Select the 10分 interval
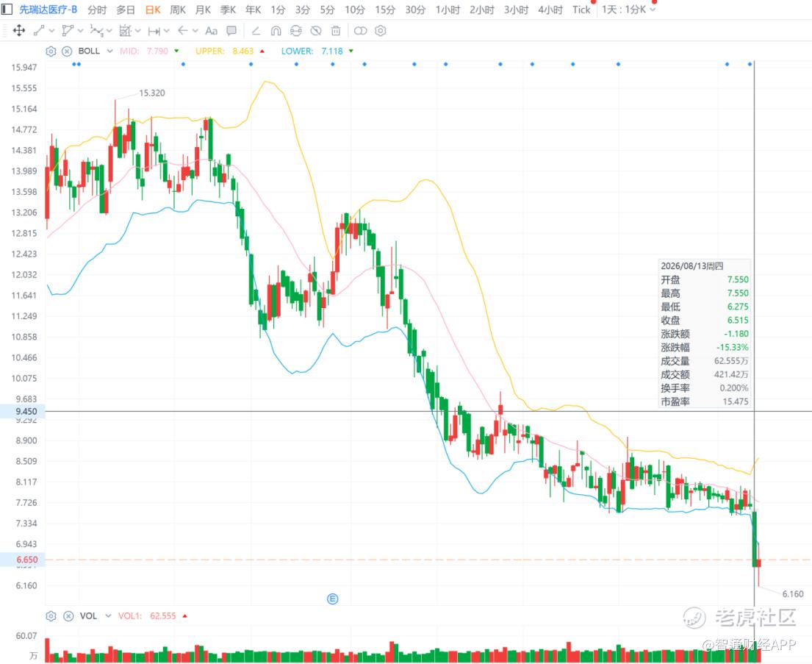812x664 pixels. (x=355, y=10)
